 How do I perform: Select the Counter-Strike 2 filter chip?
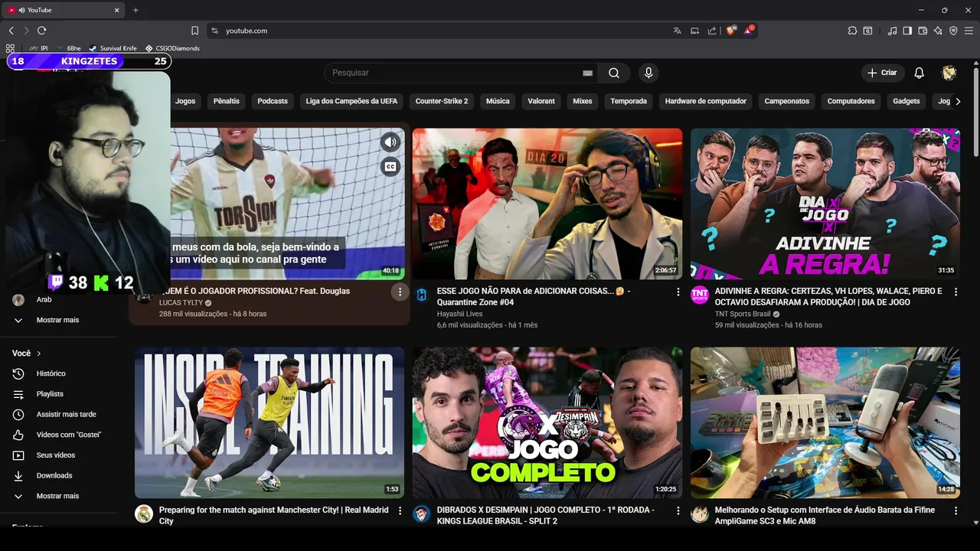point(442,101)
